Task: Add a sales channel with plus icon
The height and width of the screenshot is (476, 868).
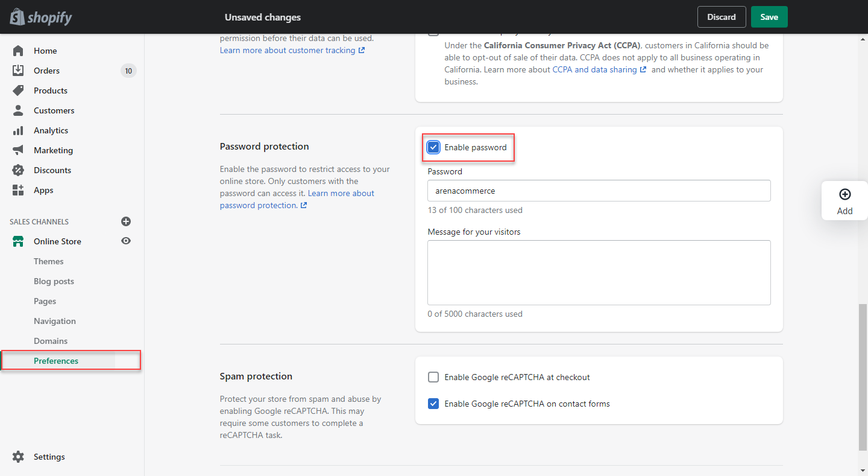Action: [126, 221]
